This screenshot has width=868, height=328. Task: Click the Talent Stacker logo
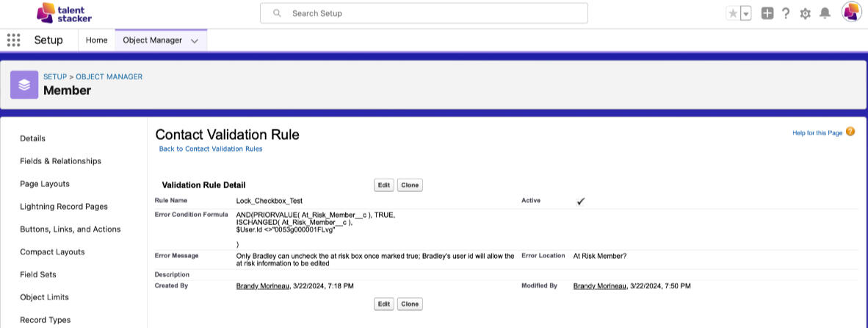tap(64, 13)
